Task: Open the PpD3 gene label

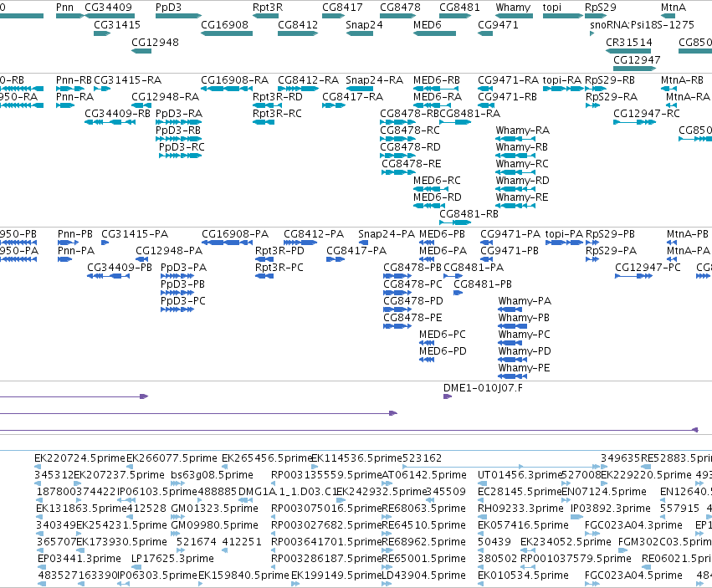Action: point(168,8)
